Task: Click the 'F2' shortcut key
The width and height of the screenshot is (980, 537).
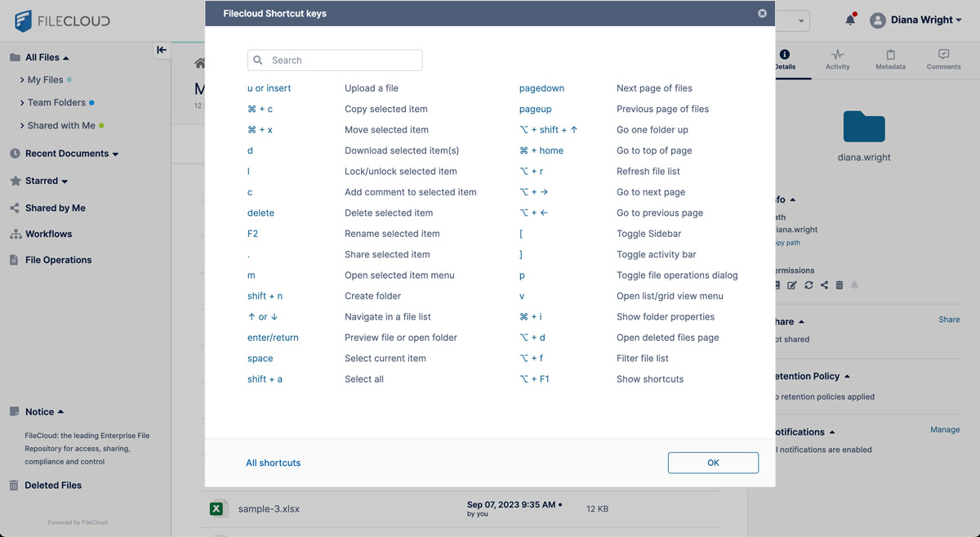Action: (252, 234)
